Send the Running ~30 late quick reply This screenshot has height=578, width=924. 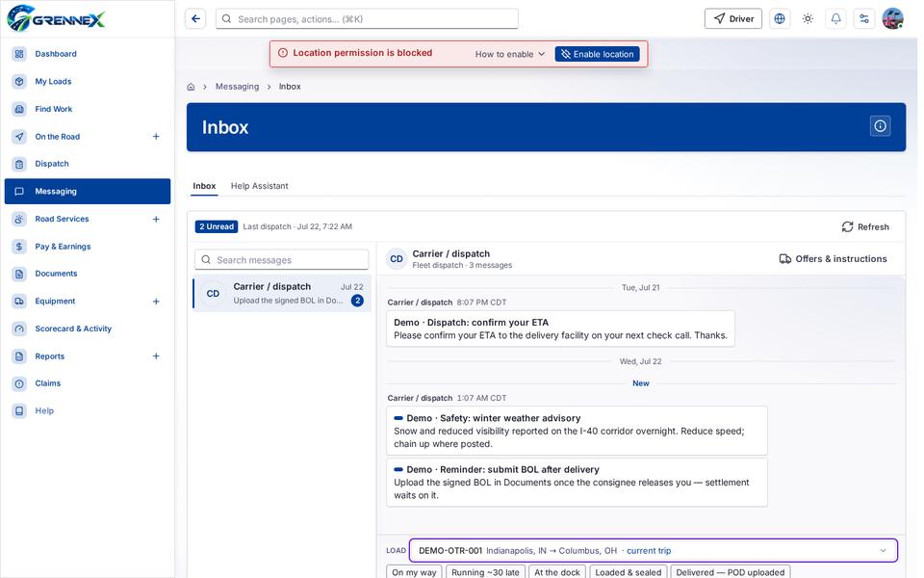point(485,572)
